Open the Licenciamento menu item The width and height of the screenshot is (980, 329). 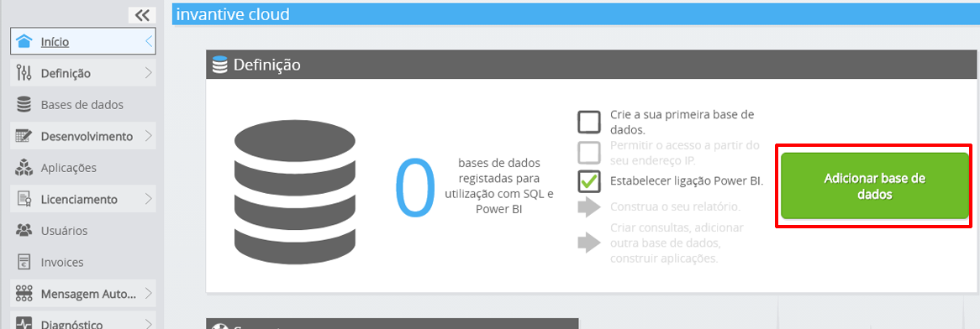coord(83,199)
